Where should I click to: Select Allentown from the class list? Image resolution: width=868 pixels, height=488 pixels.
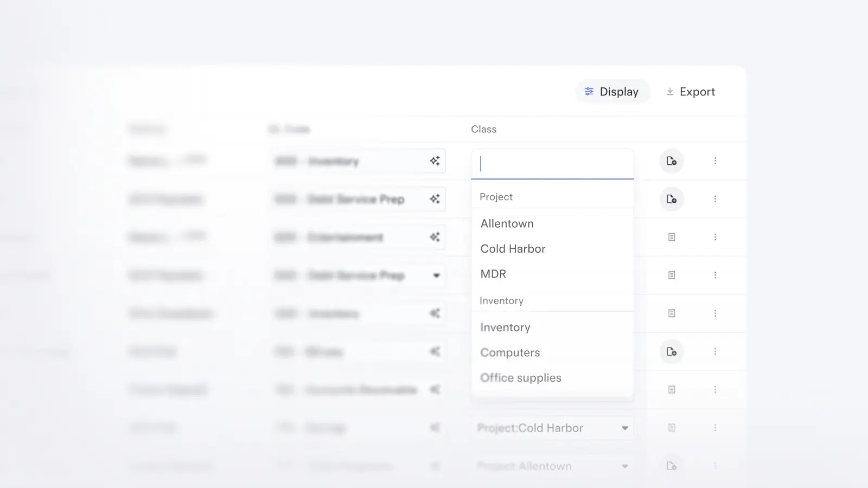tap(507, 223)
